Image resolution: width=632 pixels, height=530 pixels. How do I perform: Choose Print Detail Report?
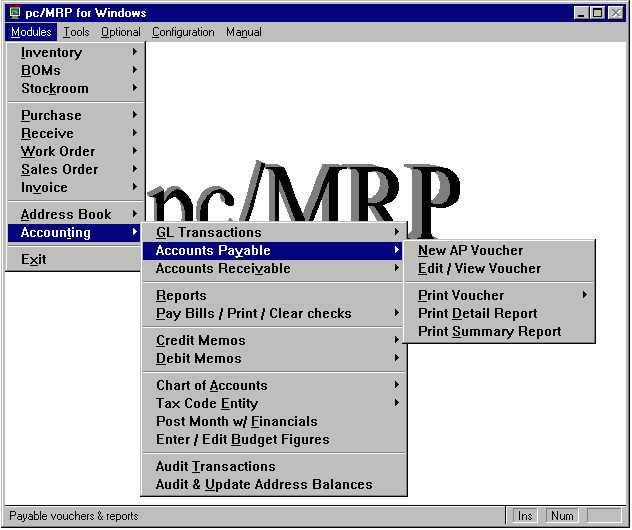click(499, 313)
